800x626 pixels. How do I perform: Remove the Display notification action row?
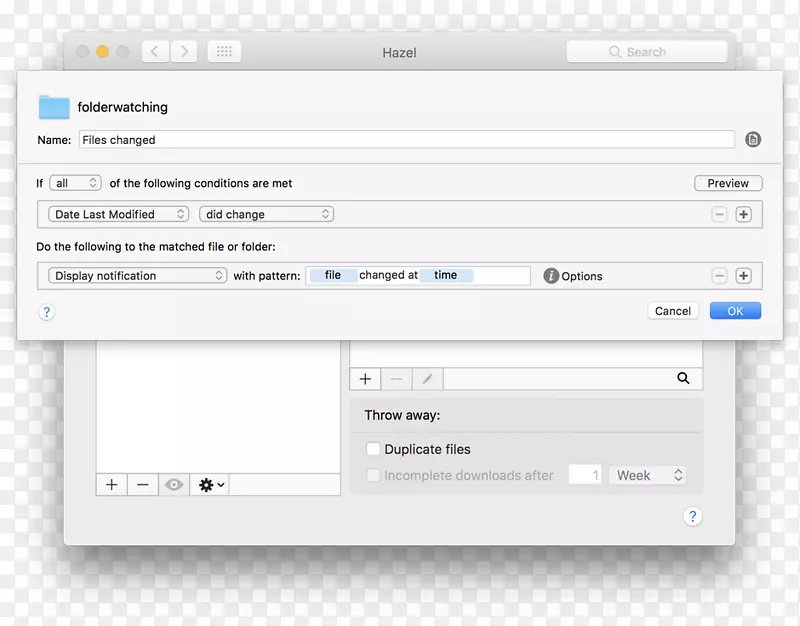pos(719,276)
